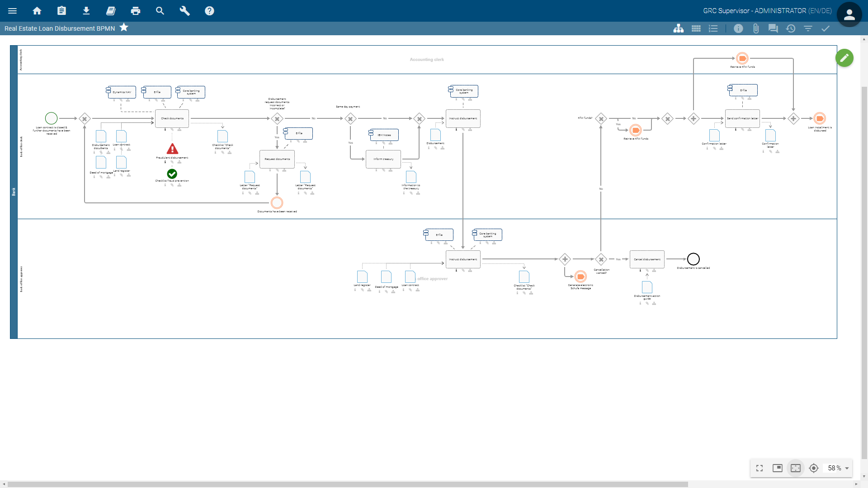This screenshot has width=868, height=488.
Task: Select the download icon in toolbar
Action: click(x=85, y=11)
